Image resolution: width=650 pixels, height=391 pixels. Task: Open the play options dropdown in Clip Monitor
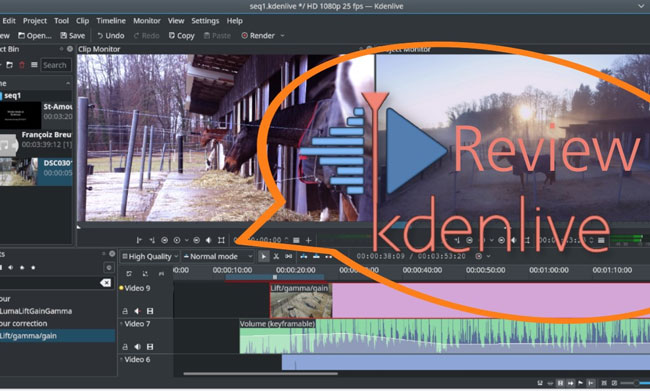[x=187, y=240]
